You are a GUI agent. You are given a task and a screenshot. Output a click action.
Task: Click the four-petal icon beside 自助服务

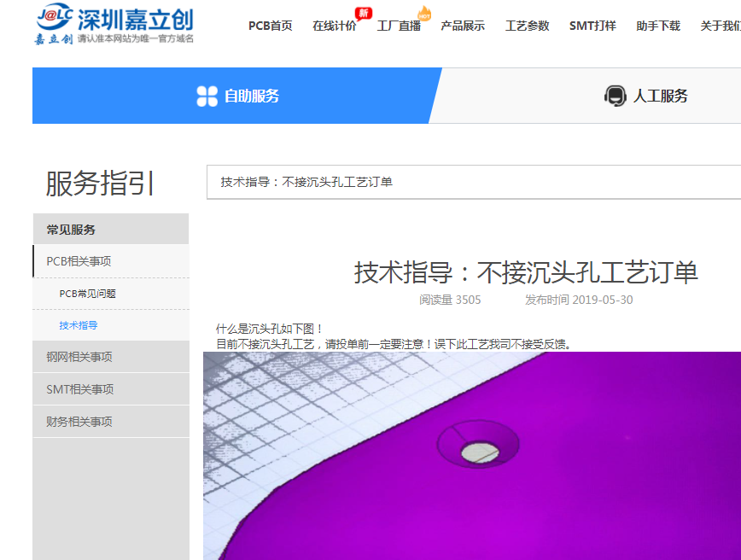pyautogui.click(x=207, y=96)
